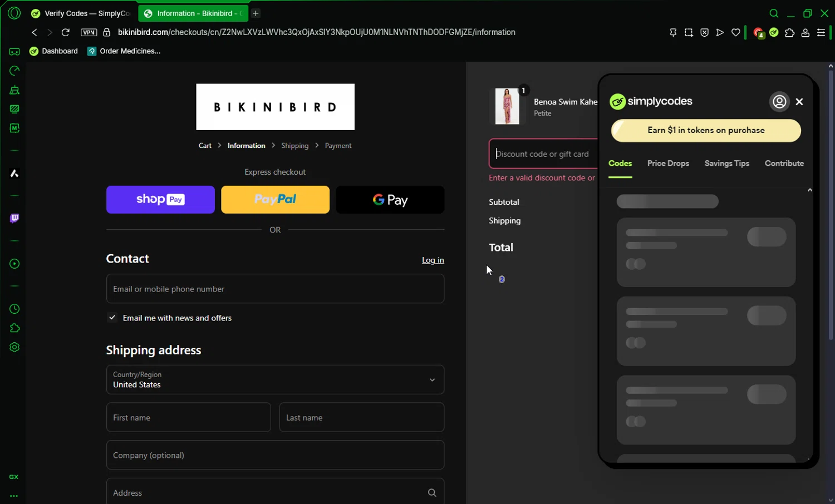Click the address search magnifier icon
Screen dimensions: 835x504
(x=432, y=493)
